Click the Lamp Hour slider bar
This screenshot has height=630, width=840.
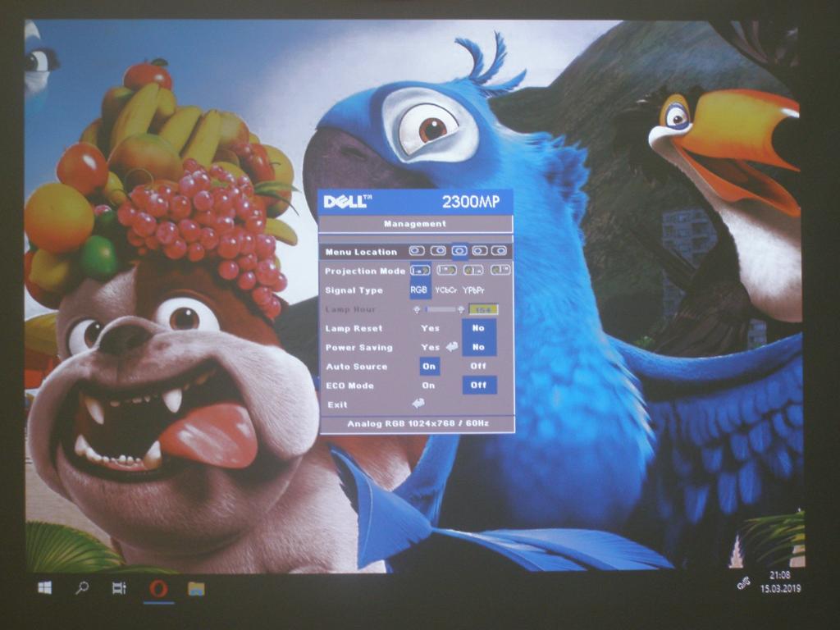tap(440, 309)
